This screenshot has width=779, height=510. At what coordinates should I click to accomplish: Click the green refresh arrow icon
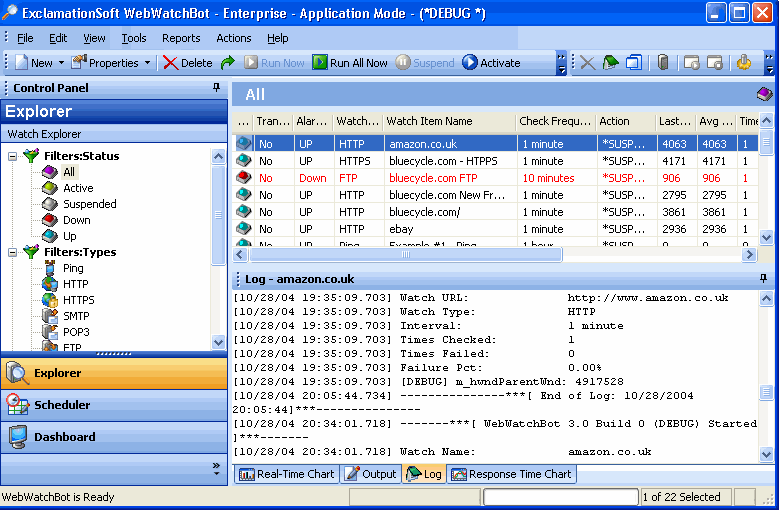click(228, 62)
